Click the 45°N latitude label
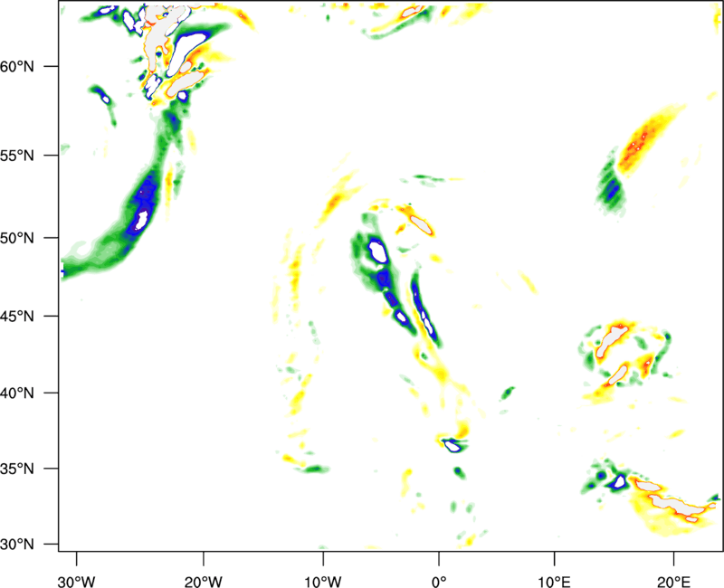This screenshot has width=724, height=588. [17, 316]
